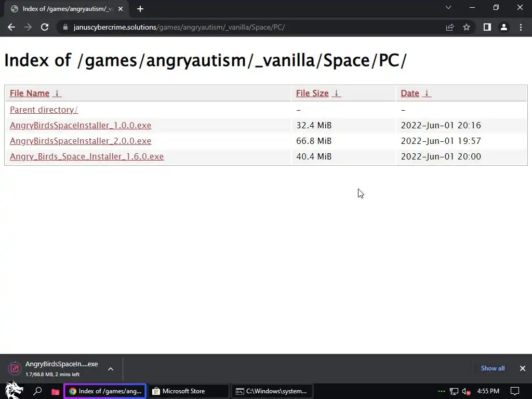Viewport: 532px width, 399px height.
Task: Close the downloads bar
Action: [523, 368]
